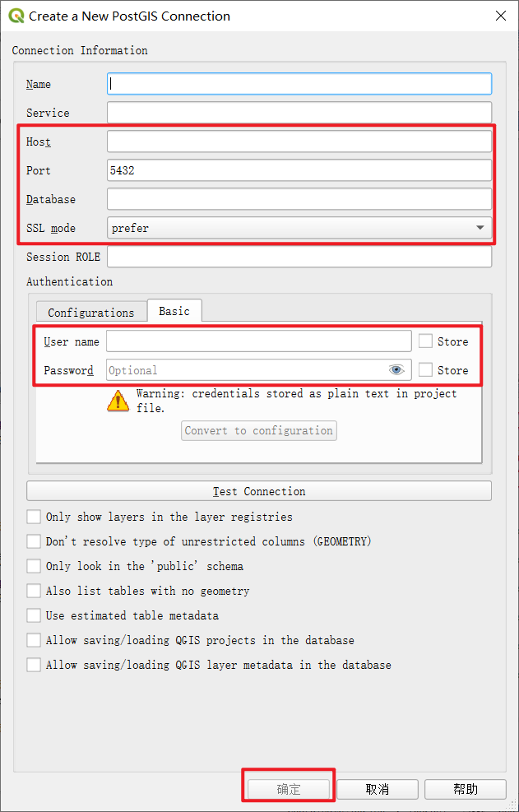The height and width of the screenshot is (812, 519).
Task: Click the QGIS logo in title bar
Action: 16,16
